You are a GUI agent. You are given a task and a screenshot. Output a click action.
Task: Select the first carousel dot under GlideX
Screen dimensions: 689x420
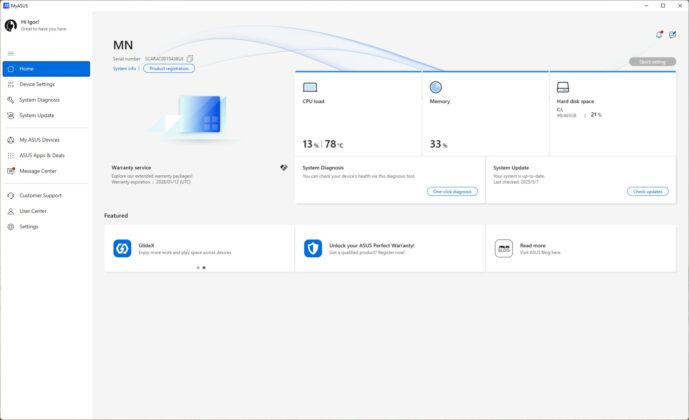(x=198, y=268)
